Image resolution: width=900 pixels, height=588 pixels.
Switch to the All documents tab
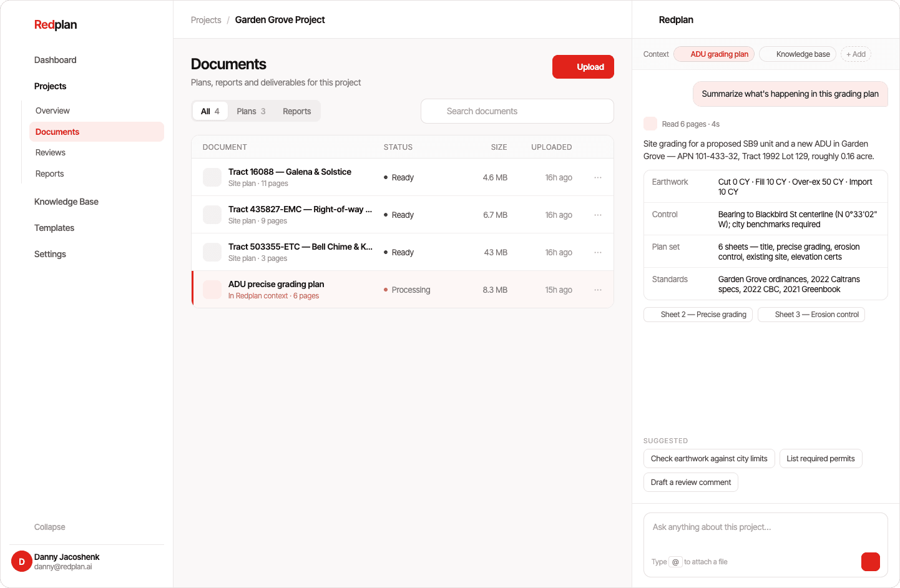(x=210, y=111)
